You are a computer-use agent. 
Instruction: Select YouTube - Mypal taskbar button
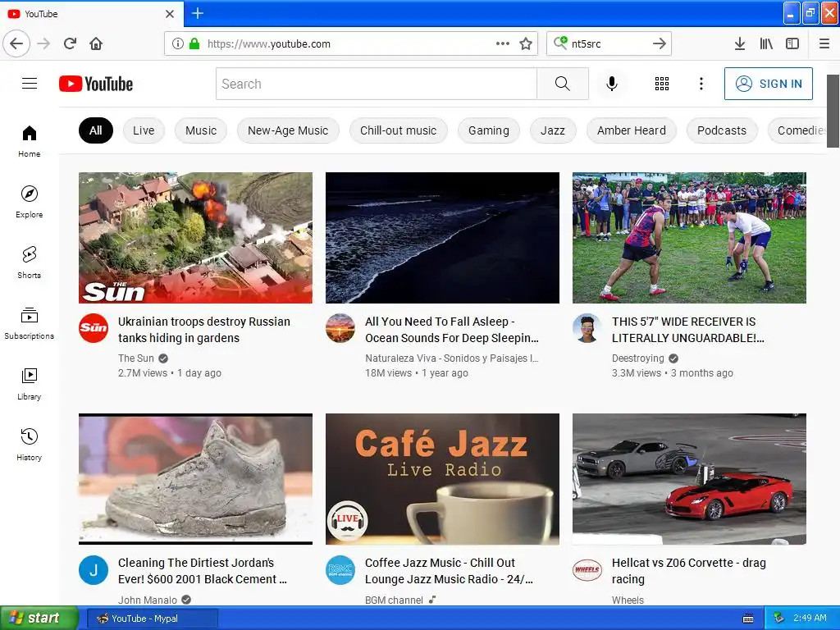coord(152,619)
